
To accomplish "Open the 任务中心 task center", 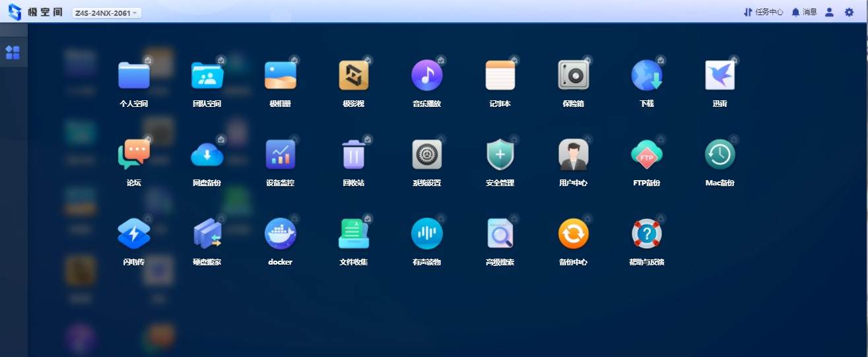I will [x=763, y=12].
